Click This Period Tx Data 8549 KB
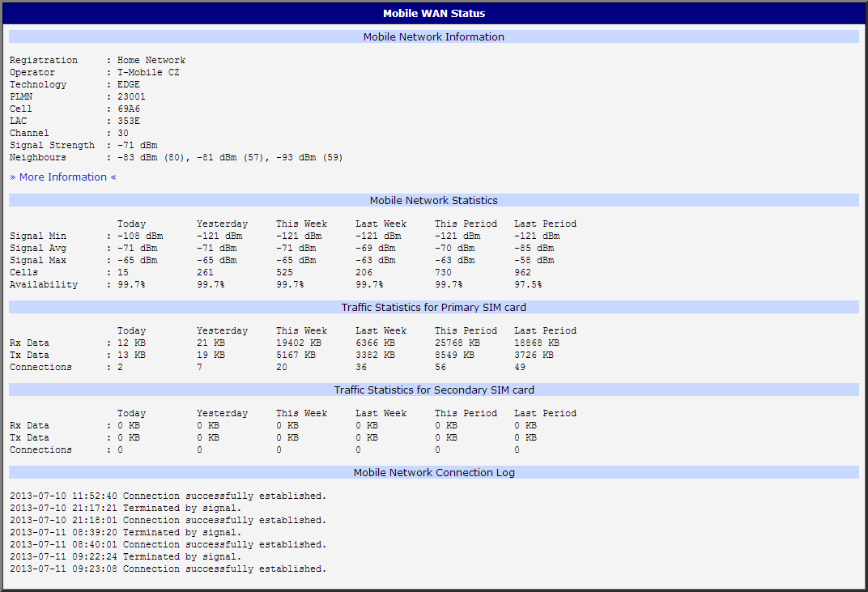The image size is (868, 592). (x=454, y=356)
